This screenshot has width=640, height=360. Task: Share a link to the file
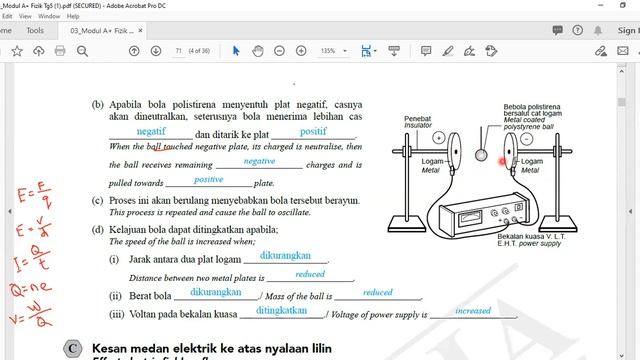click(600, 51)
